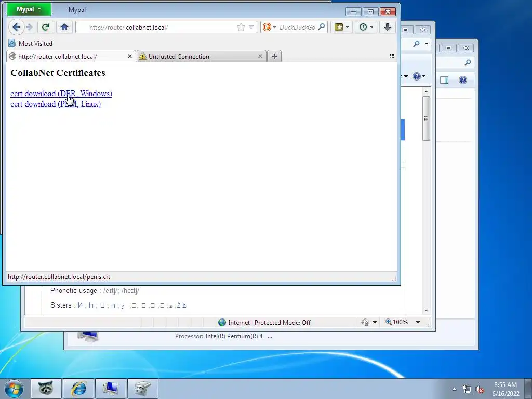Screen dimensions: 532x399
Task: Click the System computer taskbar icon
Action: click(x=111, y=389)
